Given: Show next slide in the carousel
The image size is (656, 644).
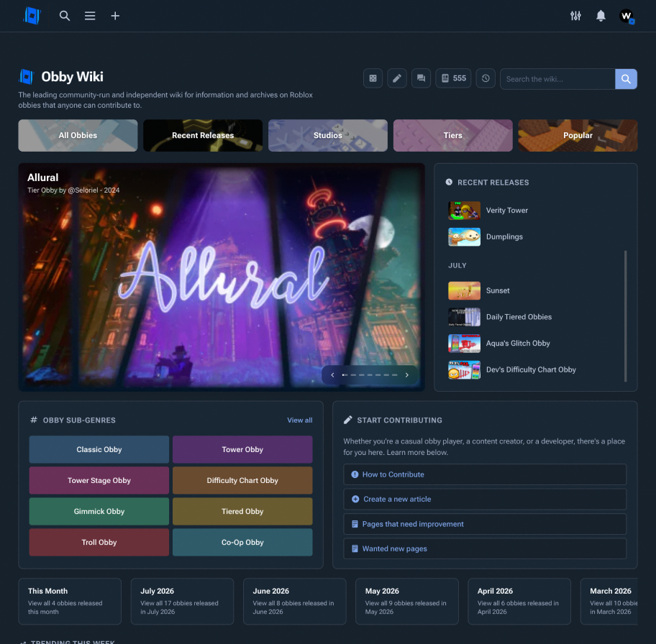Looking at the screenshot, I should point(406,375).
